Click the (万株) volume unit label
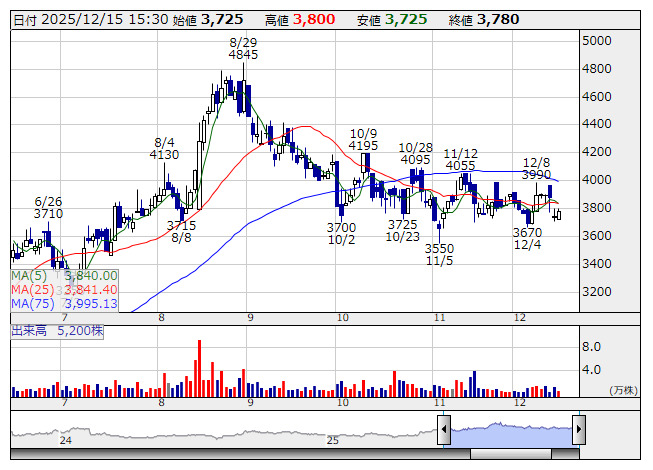 coord(623,390)
